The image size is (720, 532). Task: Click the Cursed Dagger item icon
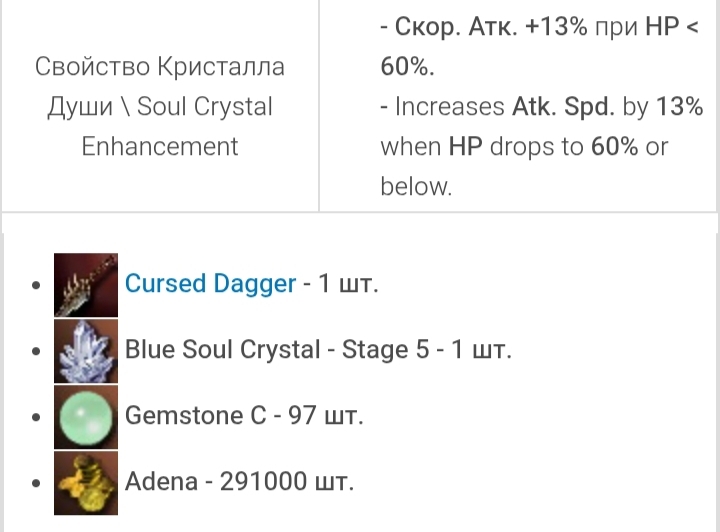(86, 284)
